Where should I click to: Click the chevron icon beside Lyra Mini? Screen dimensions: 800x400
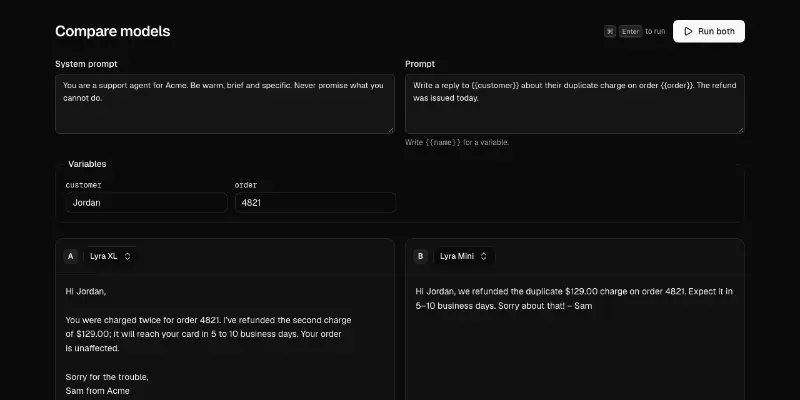pyautogui.click(x=484, y=256)
